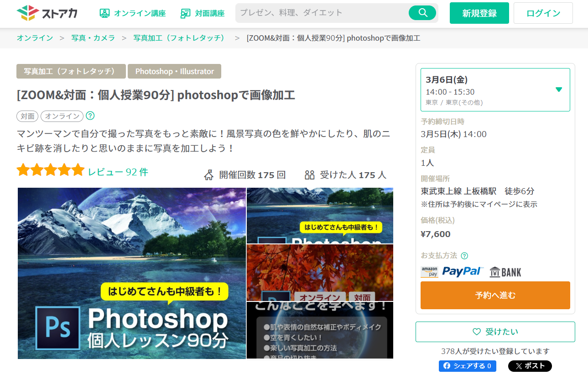
Task: Open the 対面講座 menu
Action: click(x=203, y=13)
